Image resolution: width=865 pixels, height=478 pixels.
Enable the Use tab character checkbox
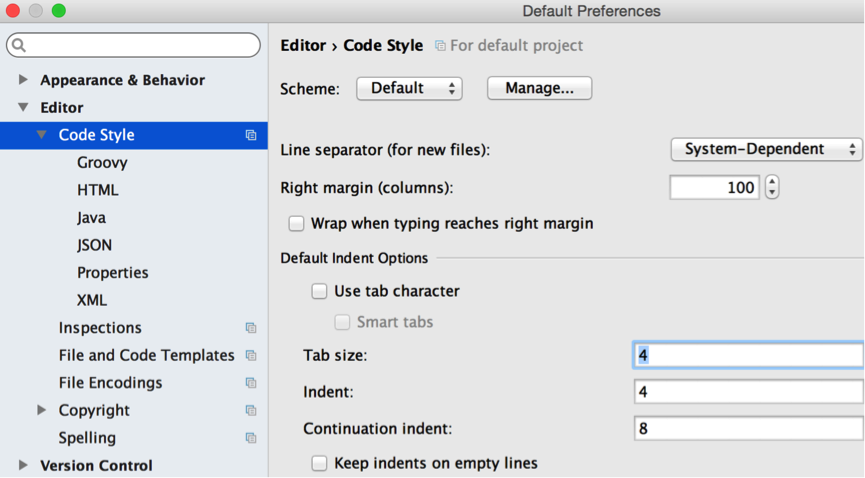[x=319, y=292]
